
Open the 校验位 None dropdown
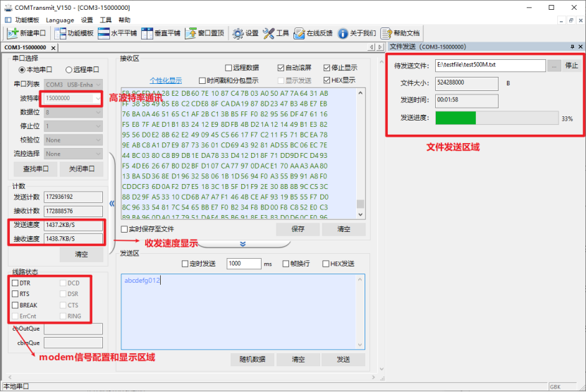tap(73, 140)
